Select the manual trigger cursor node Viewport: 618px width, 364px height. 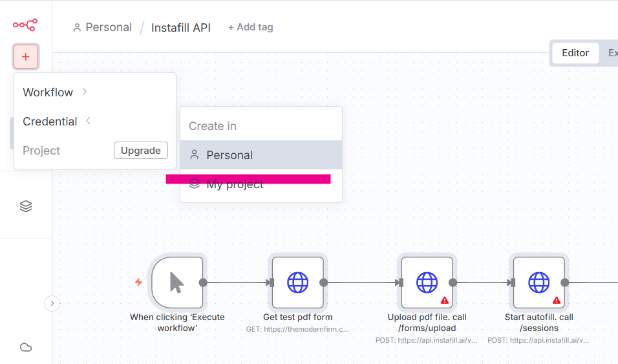pos(177,283)
